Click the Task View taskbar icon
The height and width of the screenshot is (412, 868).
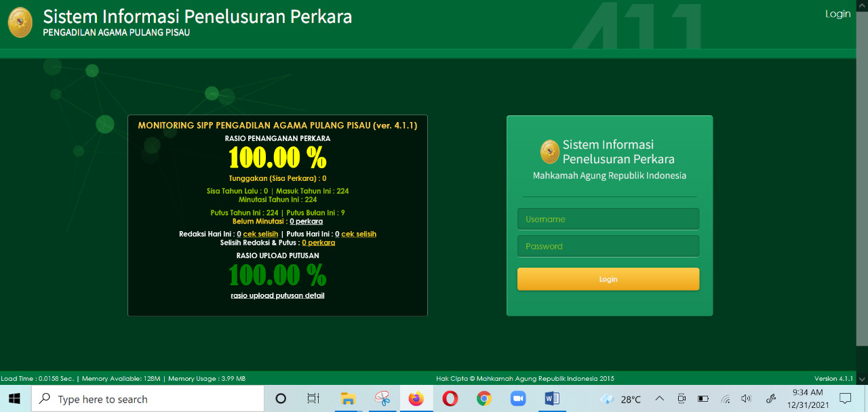point(313,398)
